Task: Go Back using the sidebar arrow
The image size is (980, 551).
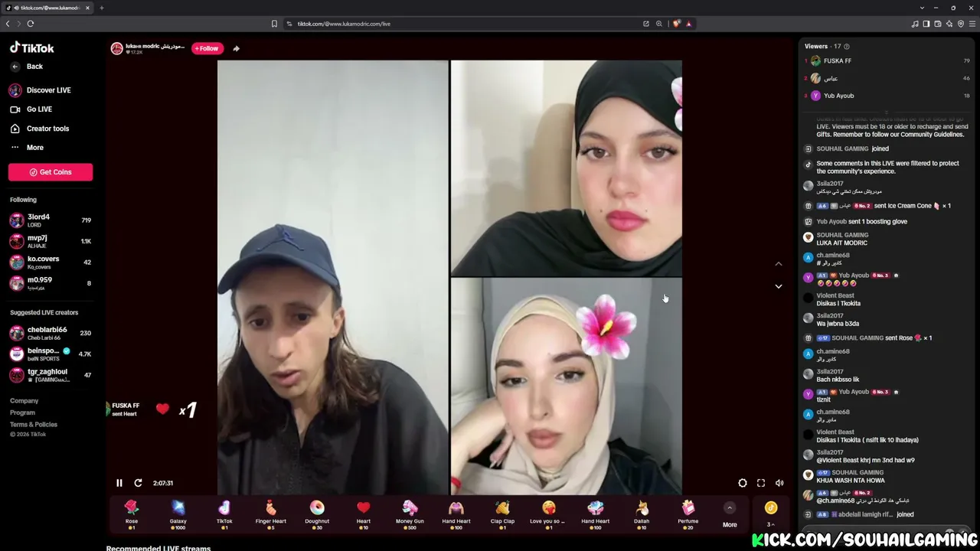Action: 27,67
